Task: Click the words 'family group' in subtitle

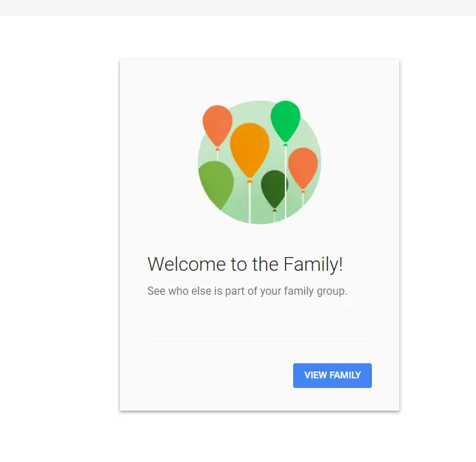Action: click(315, 291)
